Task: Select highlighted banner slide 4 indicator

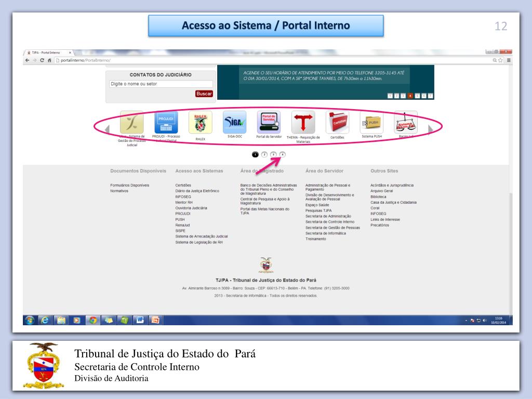Action: [410, 96]
